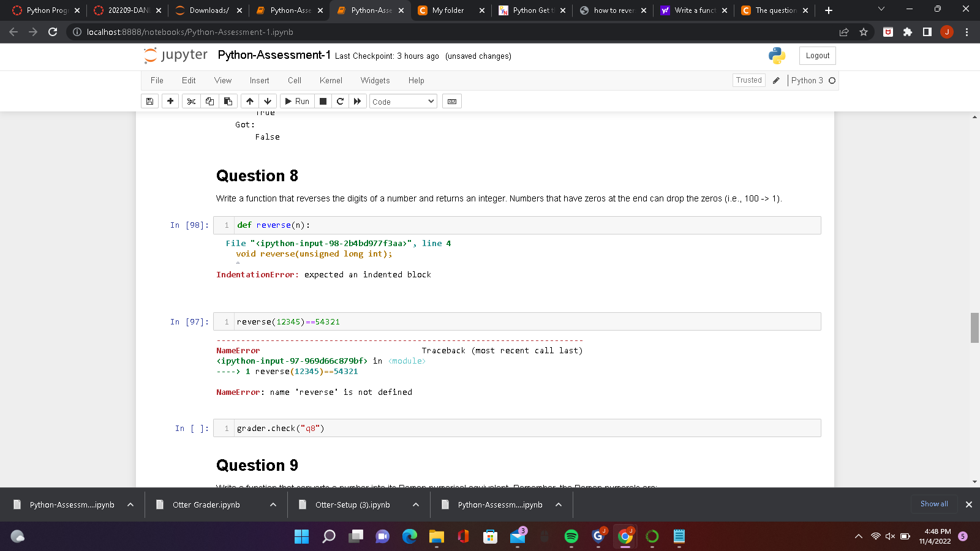Open the File menu

tap(157, 80)
